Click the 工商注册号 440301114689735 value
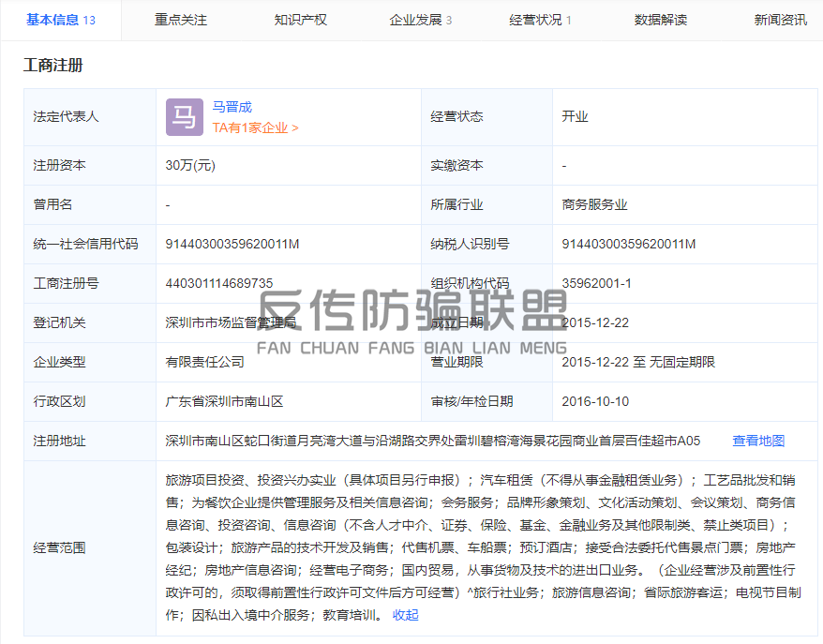823x644 pixels. tap(219, 283)
